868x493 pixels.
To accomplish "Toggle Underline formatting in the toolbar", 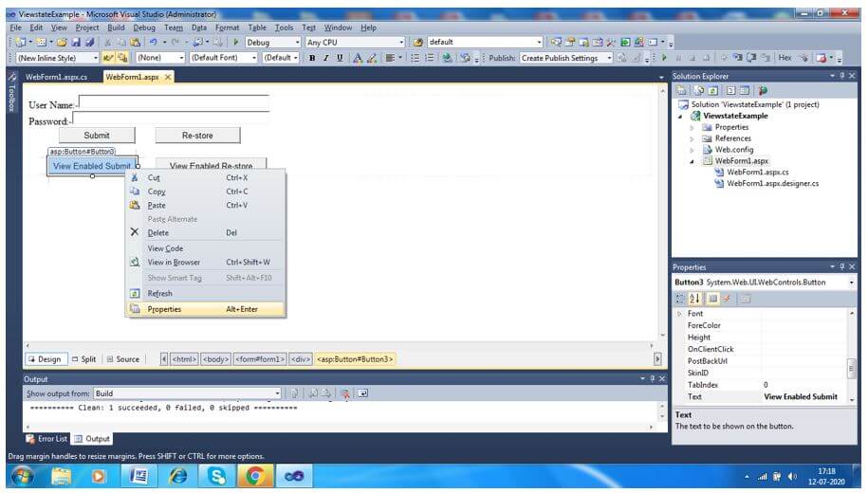I will click(x=340, y=58).
